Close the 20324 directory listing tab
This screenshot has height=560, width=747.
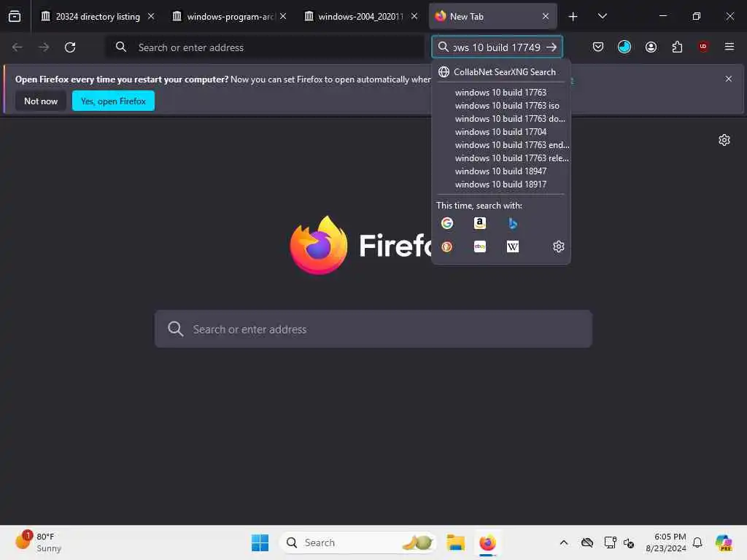pos(151,17)
